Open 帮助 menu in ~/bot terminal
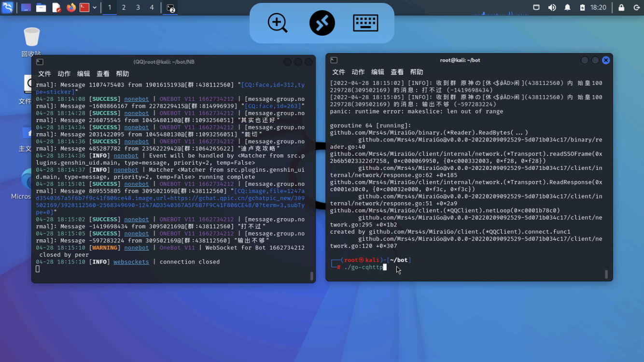Viewport: 644px width, 362px height. coord(417,72)
